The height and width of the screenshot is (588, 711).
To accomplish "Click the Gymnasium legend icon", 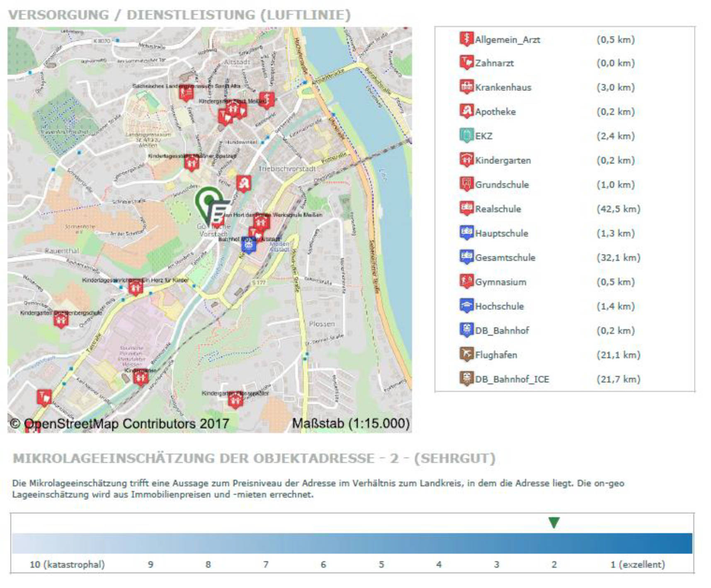I will tap(466, 281).
